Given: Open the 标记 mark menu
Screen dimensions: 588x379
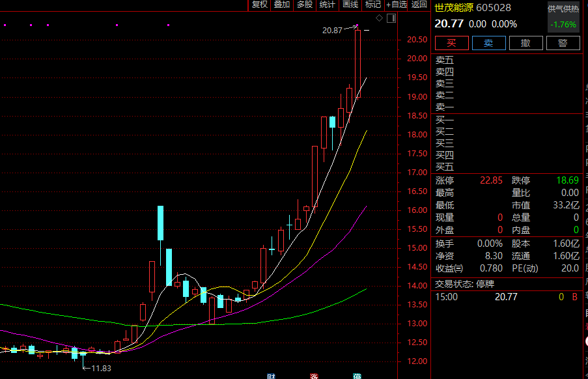Looking at the screenshot, I should [x=373, y=5].
